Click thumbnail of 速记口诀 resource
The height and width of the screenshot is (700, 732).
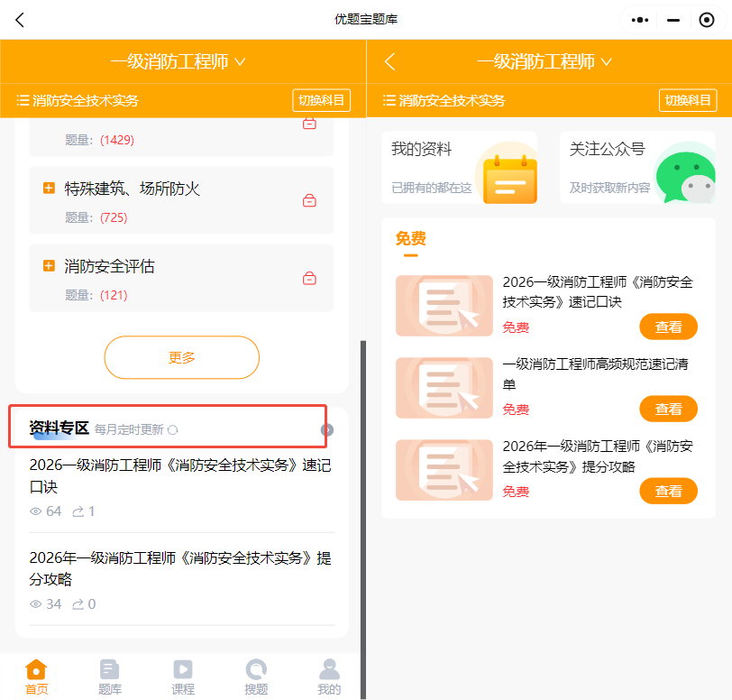(444, 306)
